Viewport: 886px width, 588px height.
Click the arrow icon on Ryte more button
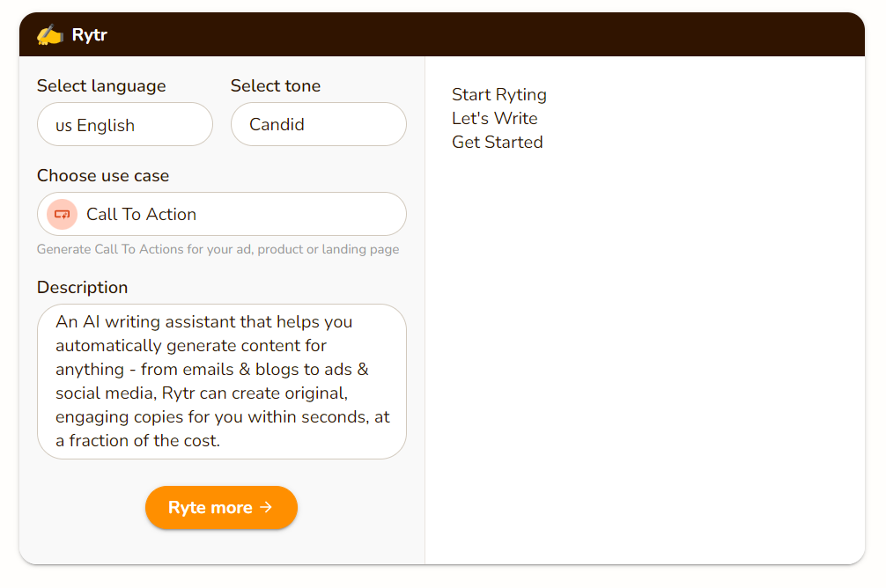266,507
